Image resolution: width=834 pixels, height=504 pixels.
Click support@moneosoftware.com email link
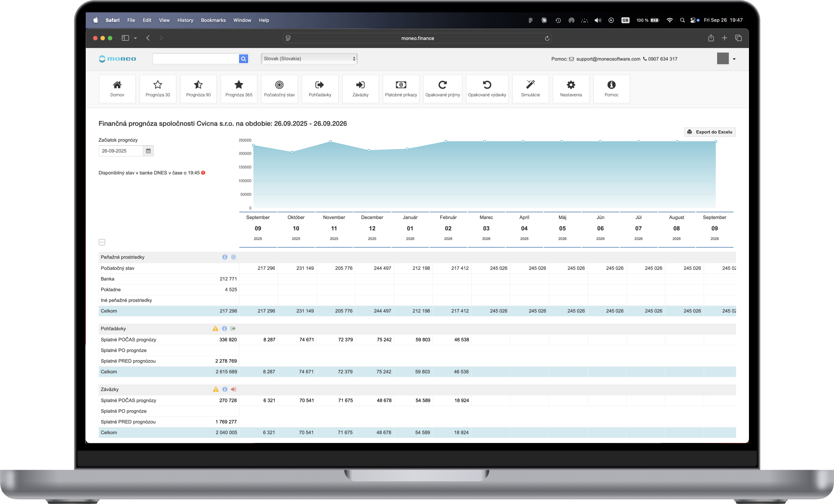(608, 59)
